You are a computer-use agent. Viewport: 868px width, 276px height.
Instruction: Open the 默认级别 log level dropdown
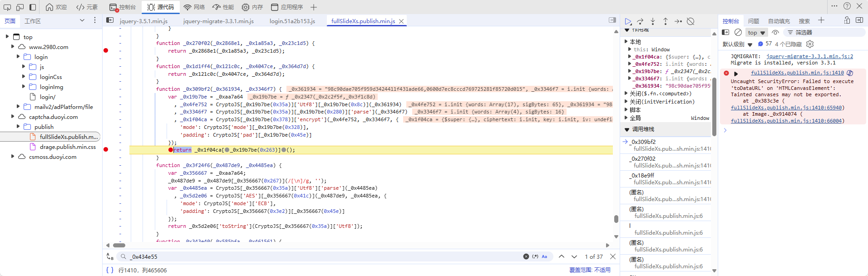[x=737, y=44]
